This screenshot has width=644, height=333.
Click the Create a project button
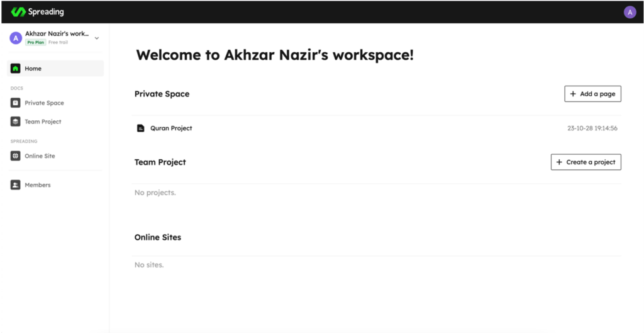pos(586,162)
